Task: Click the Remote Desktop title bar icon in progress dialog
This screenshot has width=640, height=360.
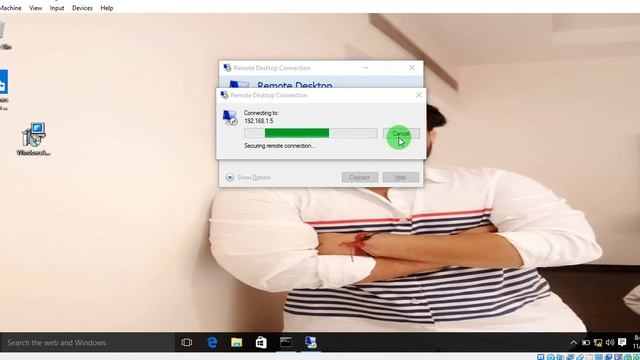Action: pos(224,95)
